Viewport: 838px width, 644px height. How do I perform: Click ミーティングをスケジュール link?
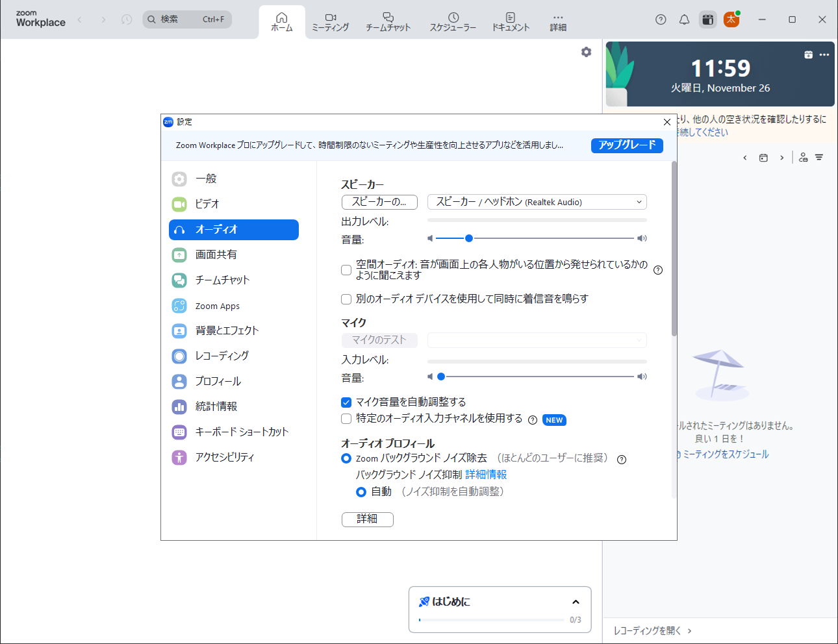pyautogui.click(x=726, y=454)
